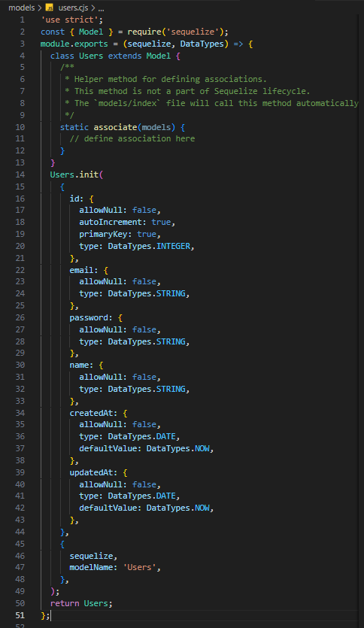This screenshot has width=364, height=628.
Task: Click '// define association here' comment
Action: [132, 138]
